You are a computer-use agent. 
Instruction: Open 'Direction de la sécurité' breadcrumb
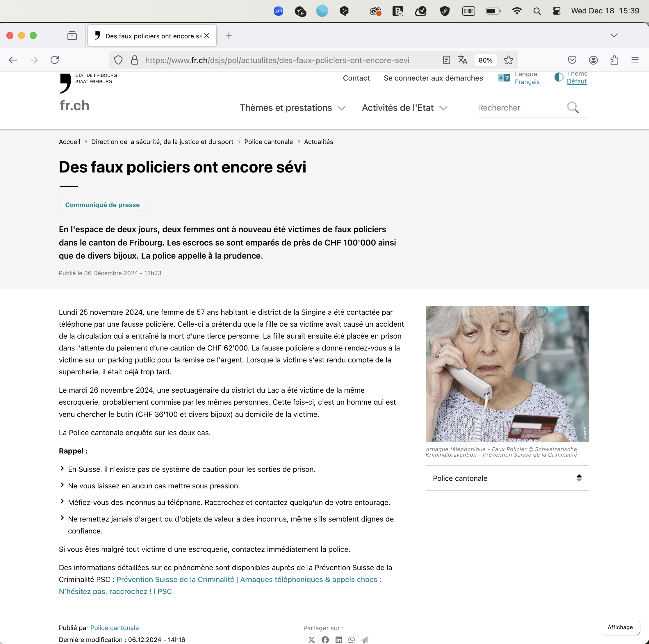tap(162, 142)
